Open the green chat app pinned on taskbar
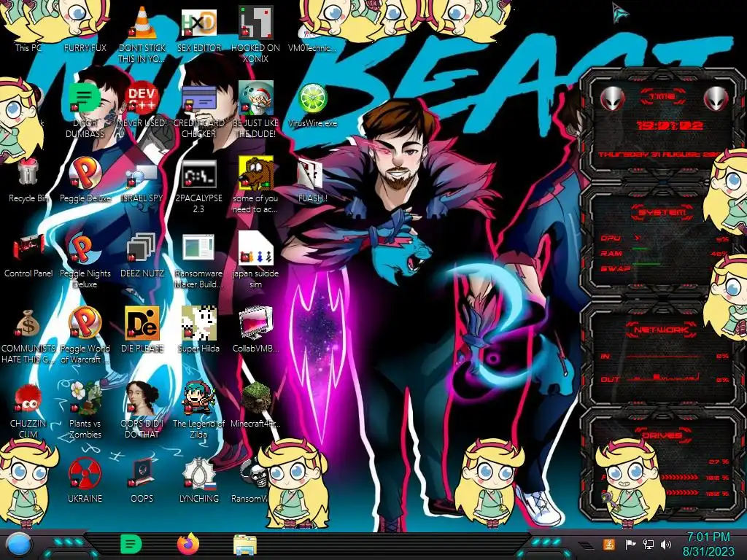Screen dimensions: 747x560 tap(131, 544)
